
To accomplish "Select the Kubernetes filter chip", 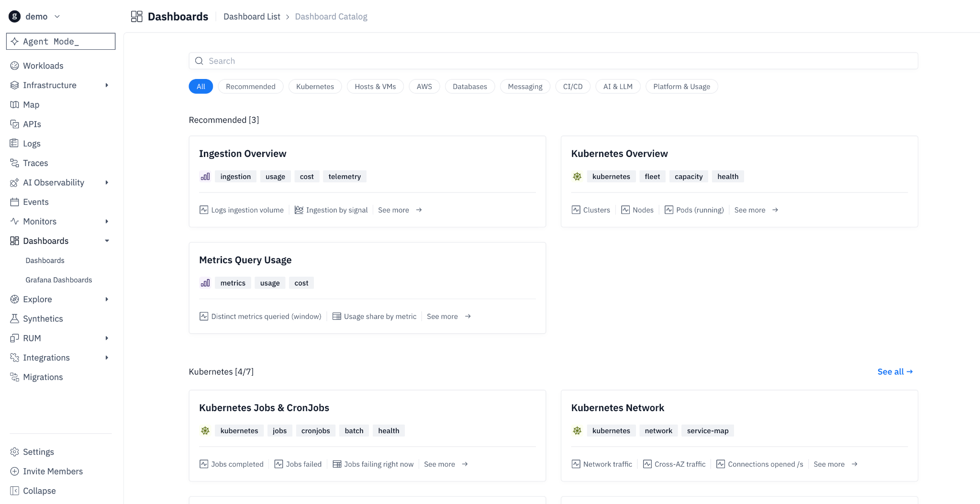I will click(315, 87).
